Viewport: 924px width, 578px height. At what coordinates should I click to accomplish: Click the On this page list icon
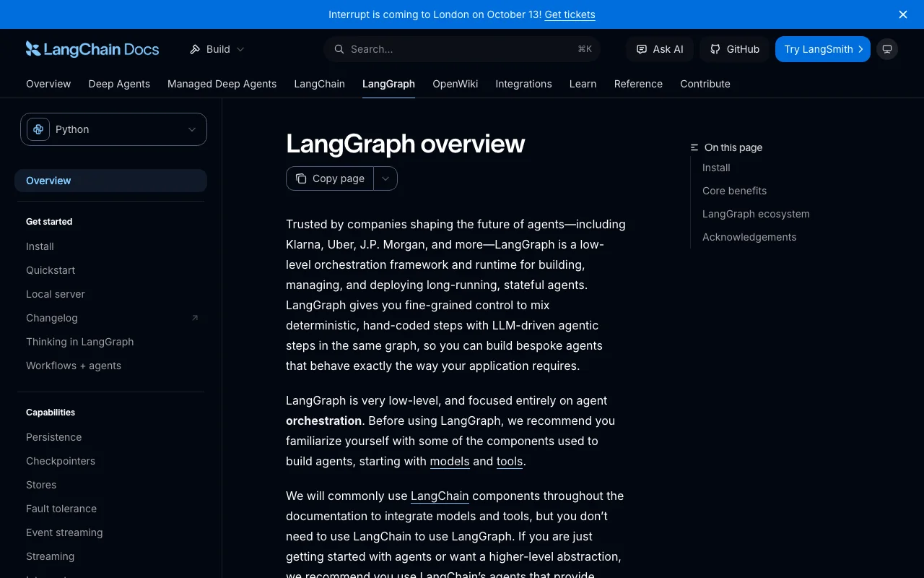tap(694, 147)
